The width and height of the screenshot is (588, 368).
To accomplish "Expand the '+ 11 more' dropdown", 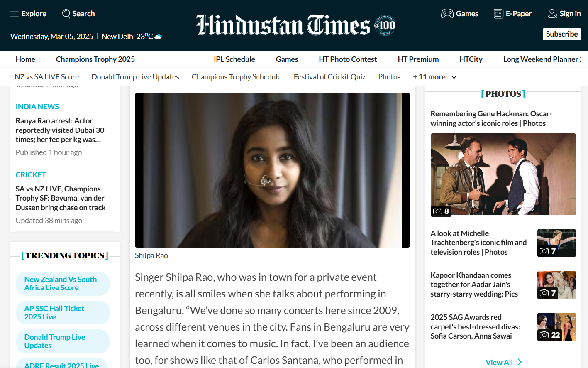I will click(x=454, y=77).
